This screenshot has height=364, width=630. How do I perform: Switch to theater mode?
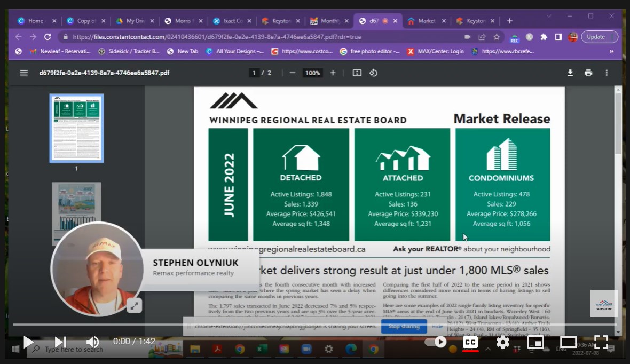(568, 342)
